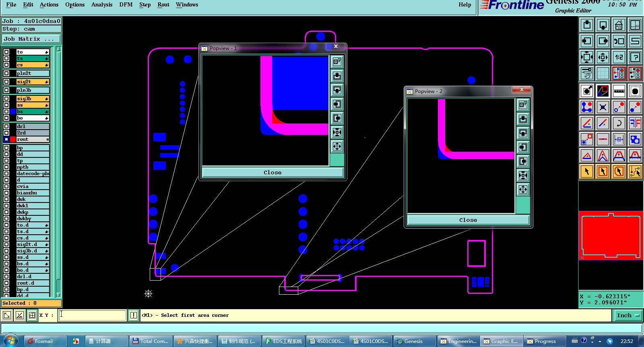Select the polygon area selection tool

pyautogui.click(x=619, y=171)
